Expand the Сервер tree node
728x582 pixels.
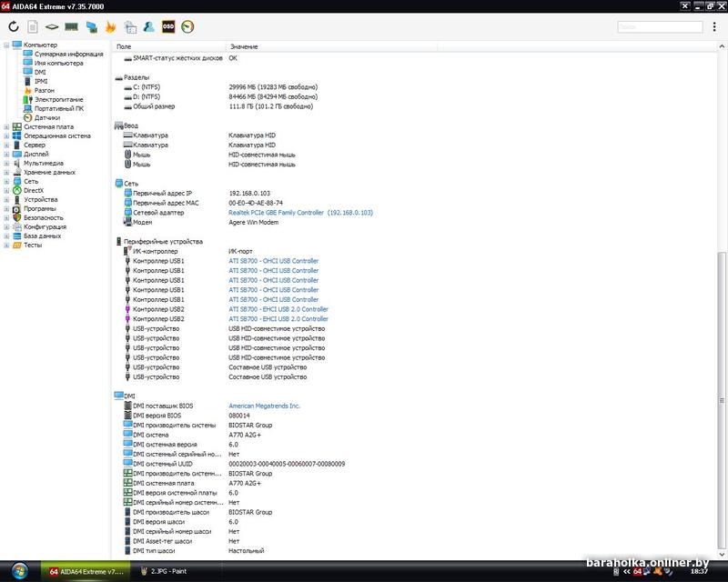[x=6, y=145]
